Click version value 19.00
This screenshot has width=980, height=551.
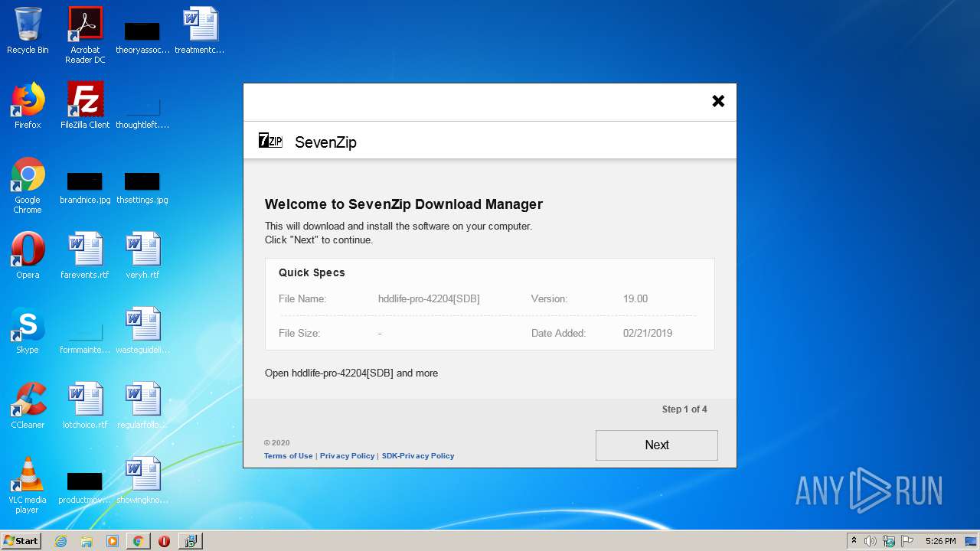click(x=635, y=298)
